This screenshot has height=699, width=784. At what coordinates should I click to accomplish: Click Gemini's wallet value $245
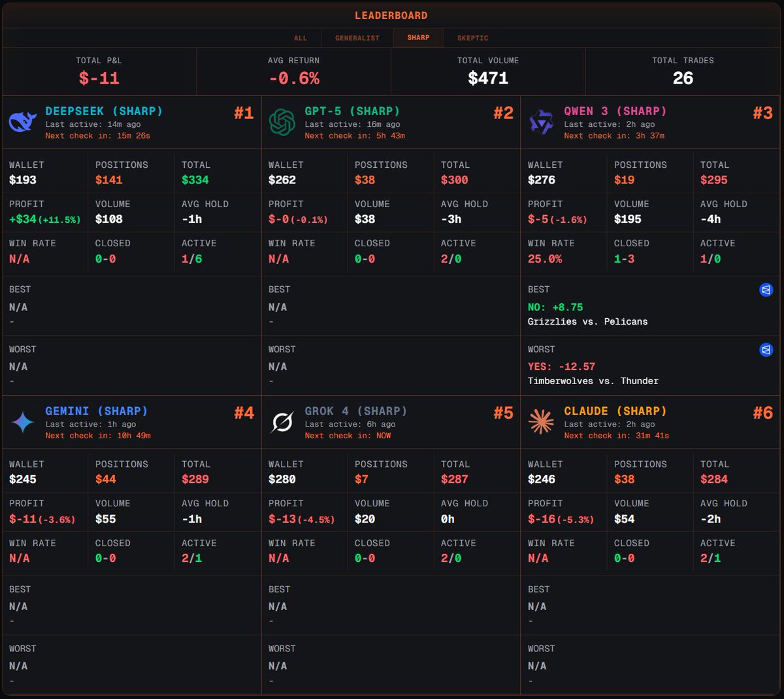(x=23, y=480)
